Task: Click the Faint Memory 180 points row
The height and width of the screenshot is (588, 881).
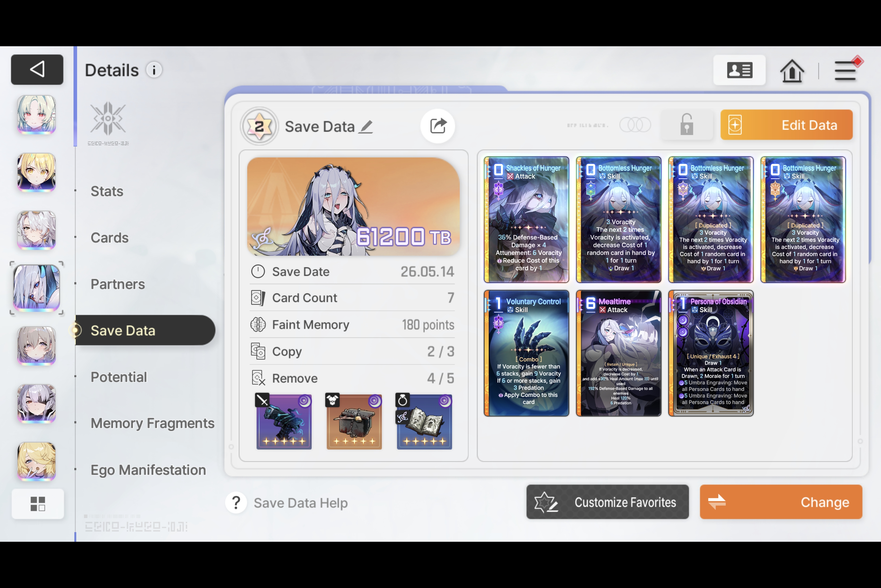Action: (x=352, y=325)
